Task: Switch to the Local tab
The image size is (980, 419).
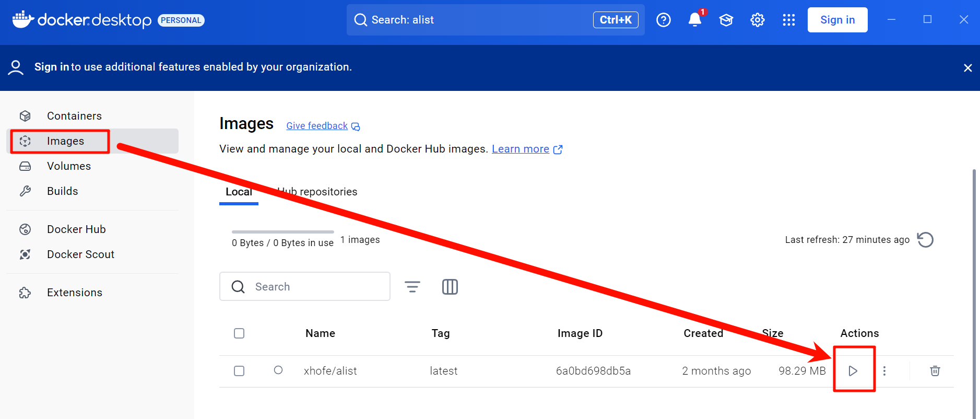Action: click(239, 192)
